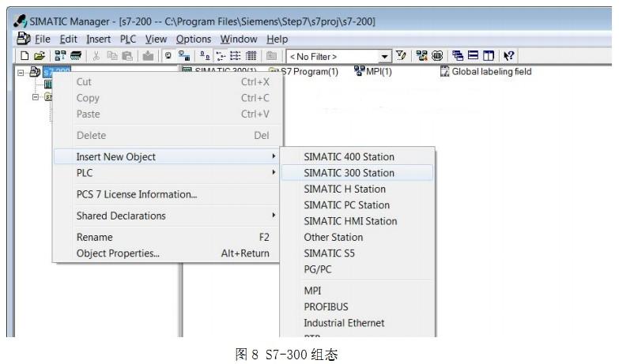Open the View menu
This screenshot has width=619, height=364.
[156, 39]
